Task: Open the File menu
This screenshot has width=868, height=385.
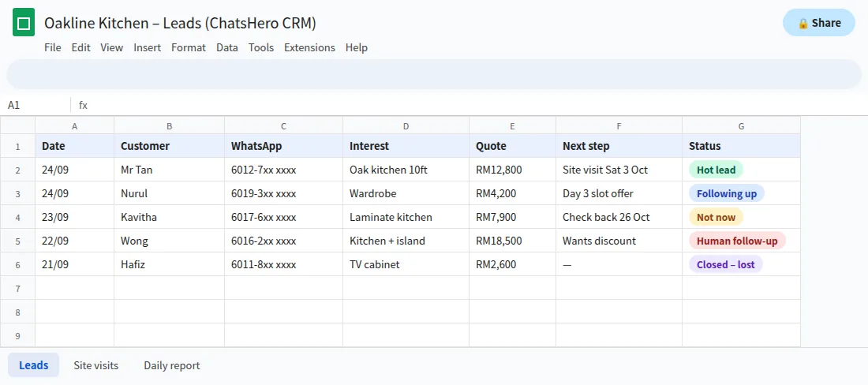Action: [x=53, y=47]
